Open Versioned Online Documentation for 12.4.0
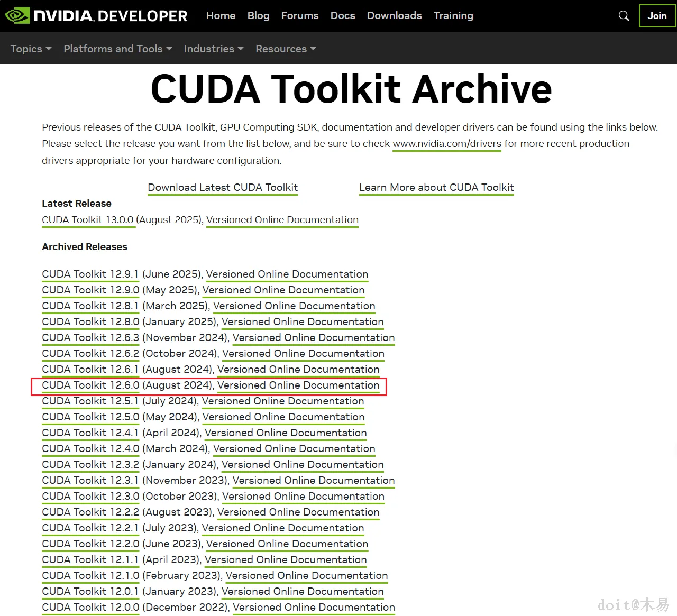 point(294,449)
